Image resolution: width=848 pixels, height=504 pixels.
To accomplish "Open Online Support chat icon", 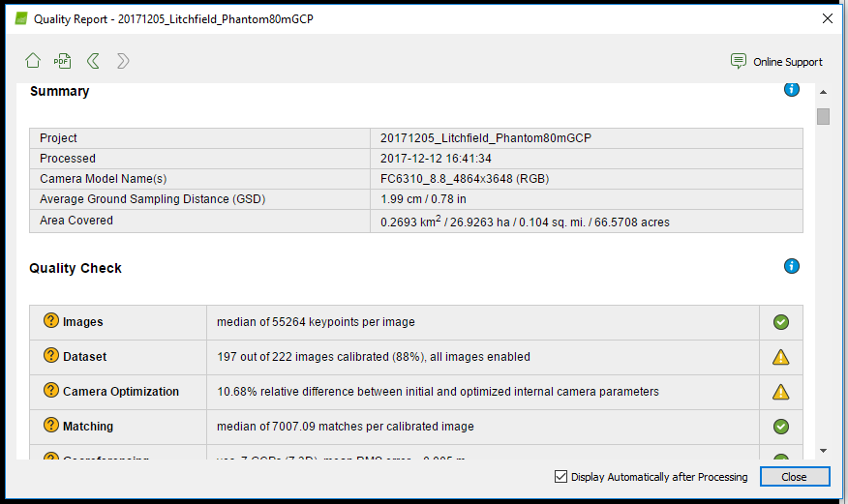I will pyautogui.click(x=739, y=61).
